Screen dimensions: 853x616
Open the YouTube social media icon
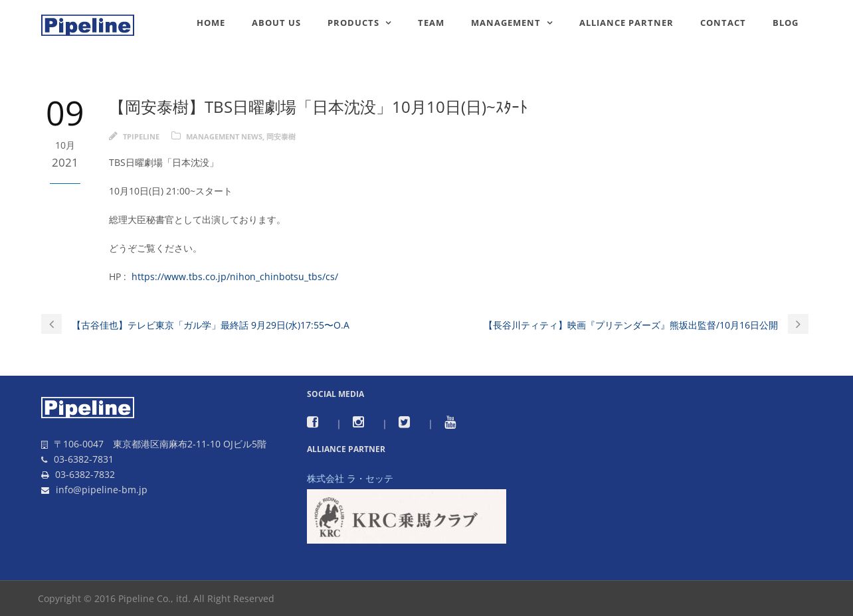pyautogui.click(x=450, y=422)
